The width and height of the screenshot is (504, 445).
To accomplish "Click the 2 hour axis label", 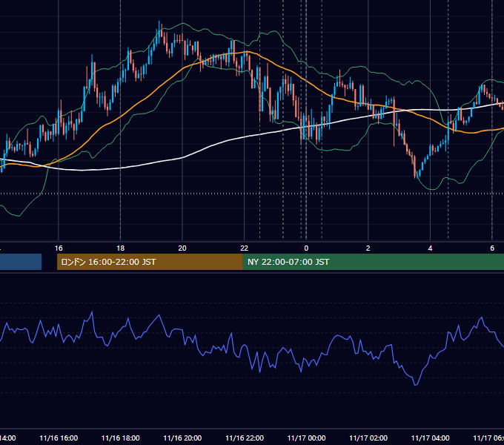I will pos(368,248).
